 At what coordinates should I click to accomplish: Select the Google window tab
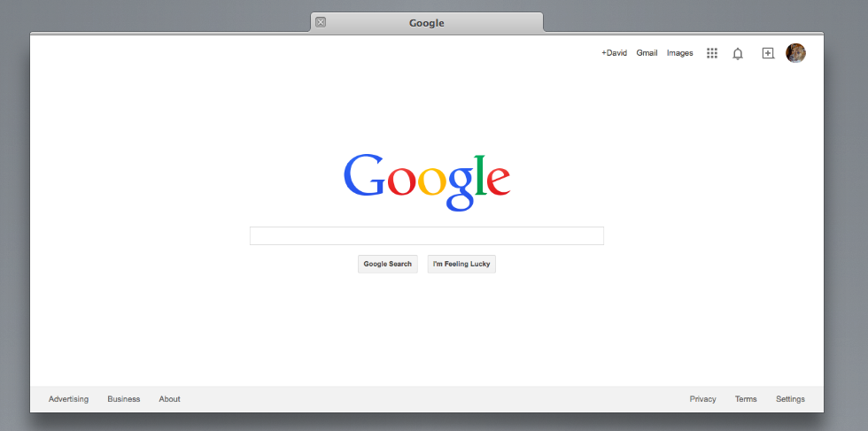pos(427,23)
